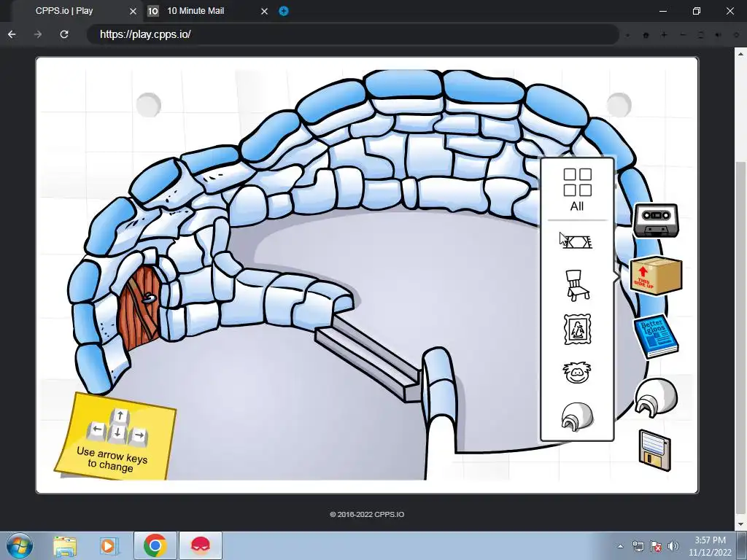The height and width of the screenshot is (560, 747).
Task: Go forward in browser history
Action: pos(38,34)
